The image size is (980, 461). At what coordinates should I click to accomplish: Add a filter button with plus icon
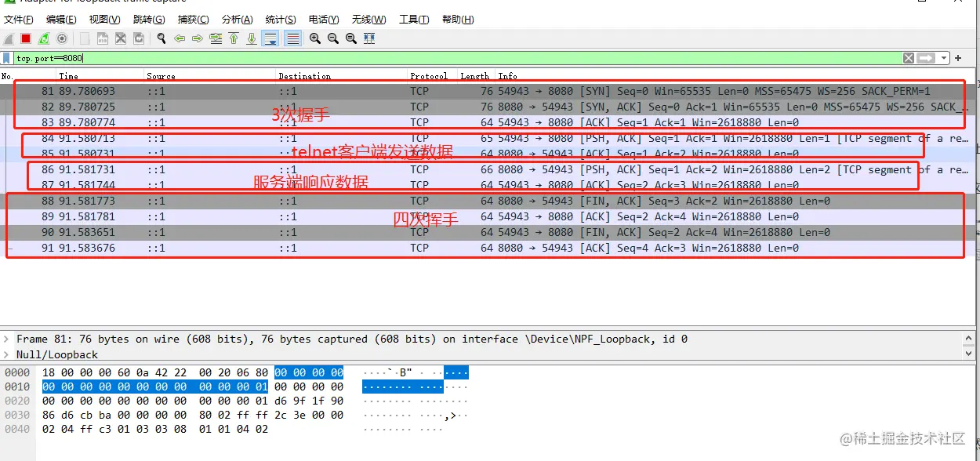(958, 58)
